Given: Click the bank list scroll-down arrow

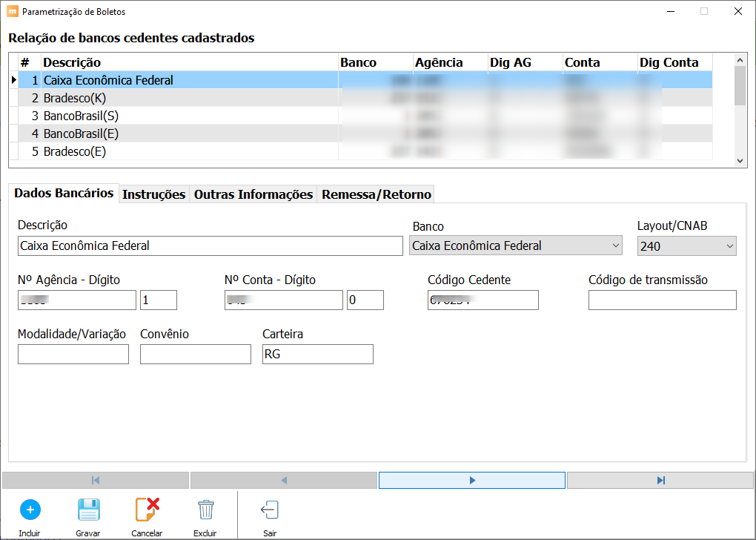Looking at the screenshot, I should (740, 161).
